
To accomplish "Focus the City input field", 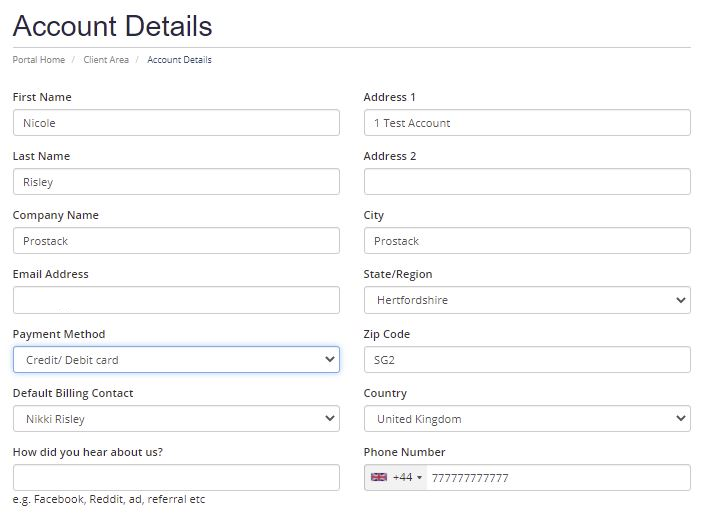I will (x=527, y=241).
